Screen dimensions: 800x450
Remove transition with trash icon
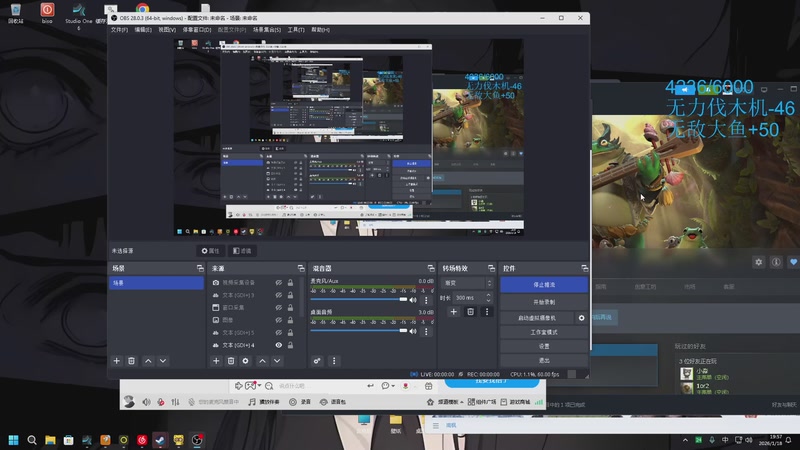click(x=470, y=311)
